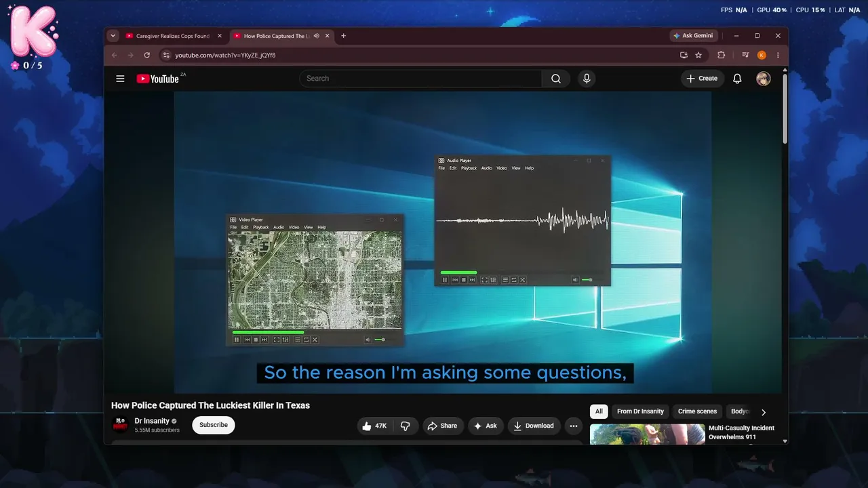
Task: Click the YouTube Search box
Action: click(x=420, y=79)
